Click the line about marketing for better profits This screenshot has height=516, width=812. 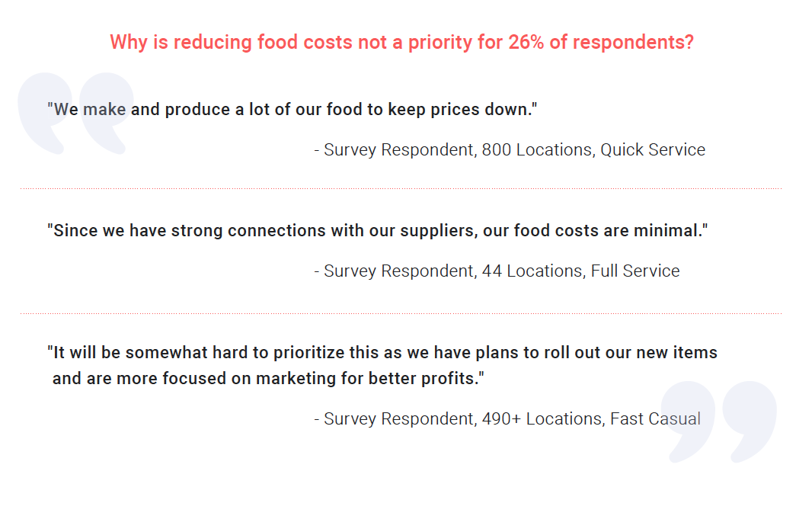pyautogui.click(x=268, y=379)
